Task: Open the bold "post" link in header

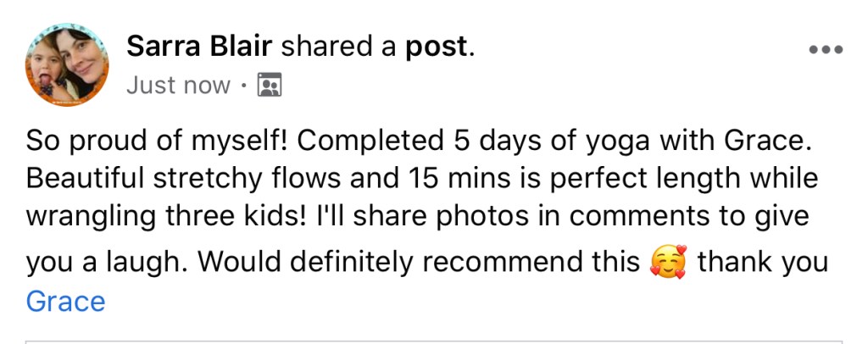Action: pos(437,47)
